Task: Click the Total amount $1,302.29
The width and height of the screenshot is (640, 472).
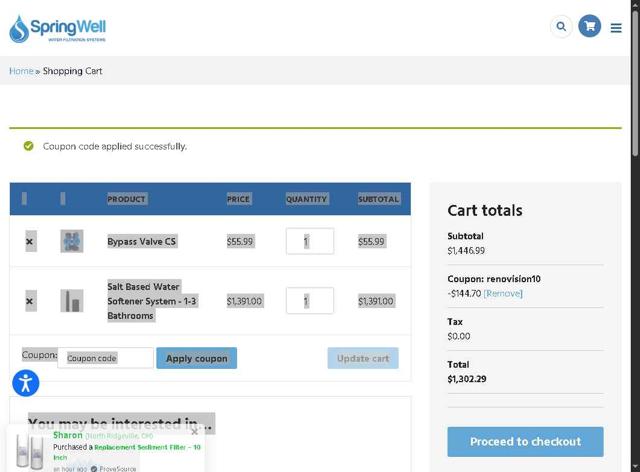Action: pos(467,379)
